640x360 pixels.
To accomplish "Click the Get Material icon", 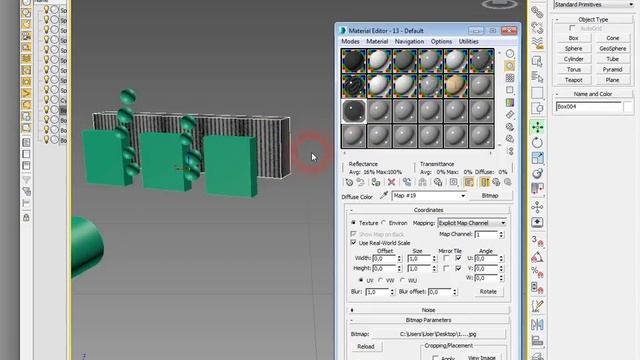I will pos(349,182).
